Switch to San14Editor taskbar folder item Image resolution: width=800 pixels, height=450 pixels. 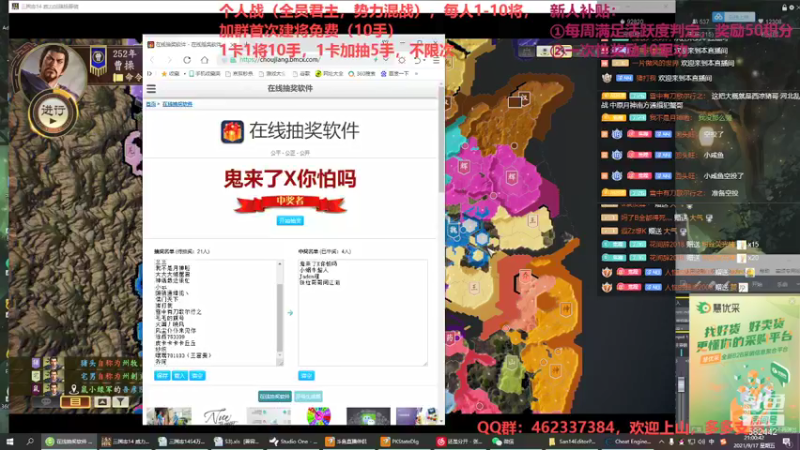[572, 442]
